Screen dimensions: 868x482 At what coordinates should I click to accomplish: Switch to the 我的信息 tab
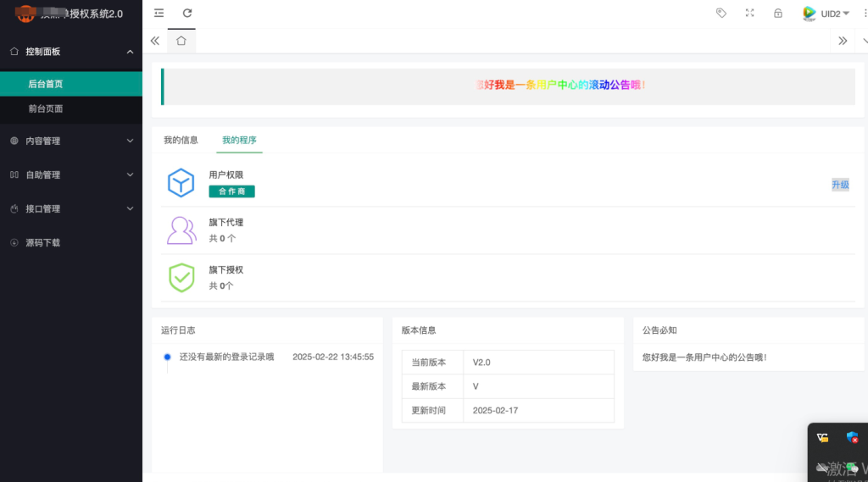click(181, 140)
